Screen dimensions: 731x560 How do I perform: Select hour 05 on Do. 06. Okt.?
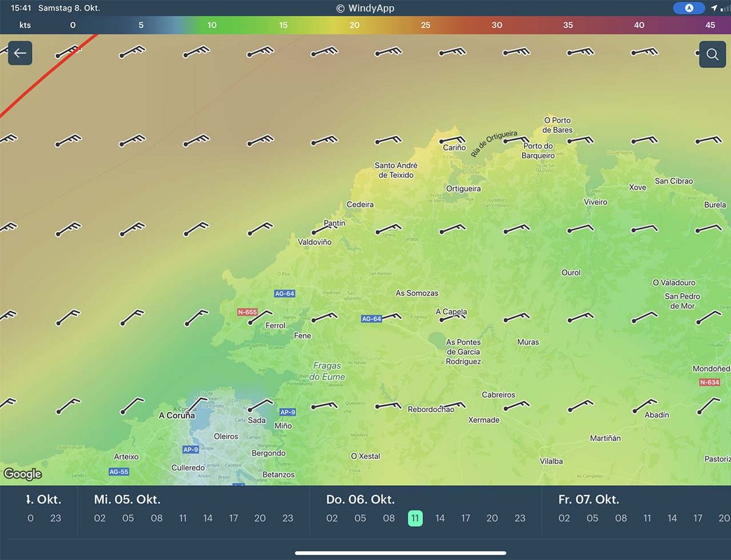pyautogui.click(x=360, y=519)
